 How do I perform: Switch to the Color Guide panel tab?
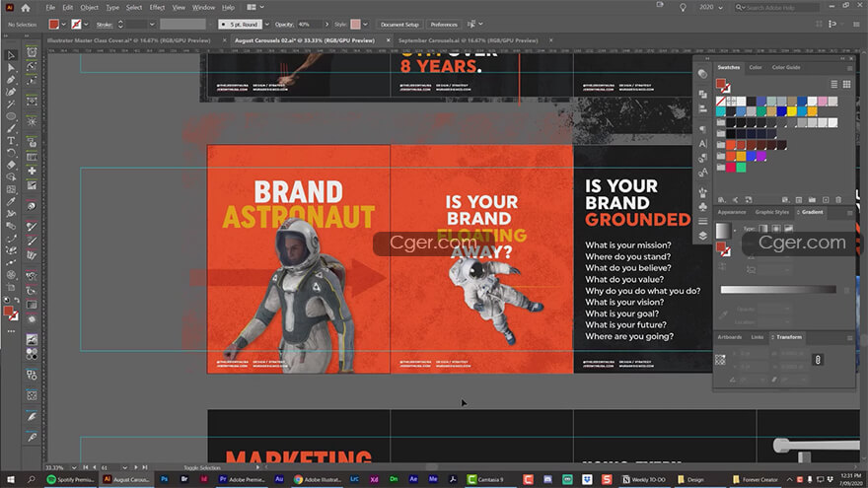786,67
